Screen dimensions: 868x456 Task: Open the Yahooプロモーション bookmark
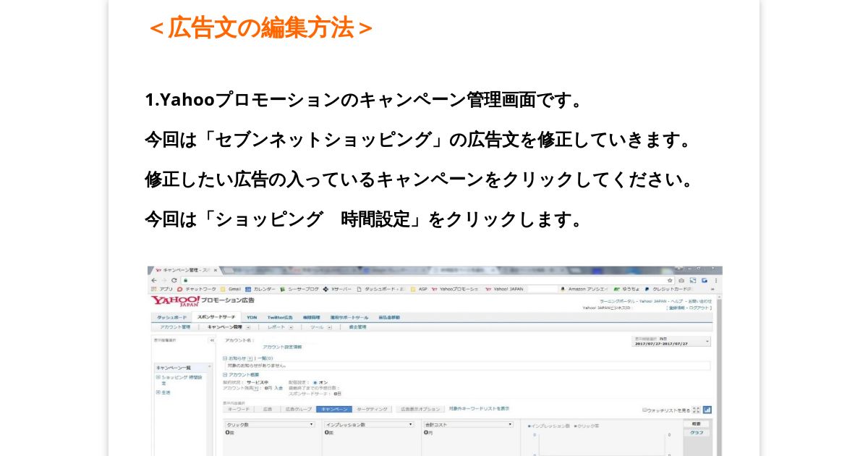pyautogui.click(x=455, y=289)
